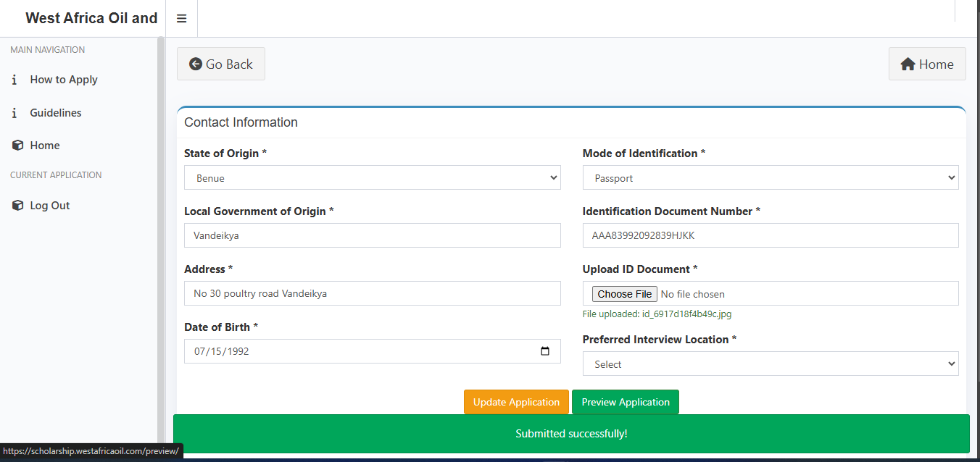
Task: Click the back arrow icon in Go Back
Action: [196, 64]
